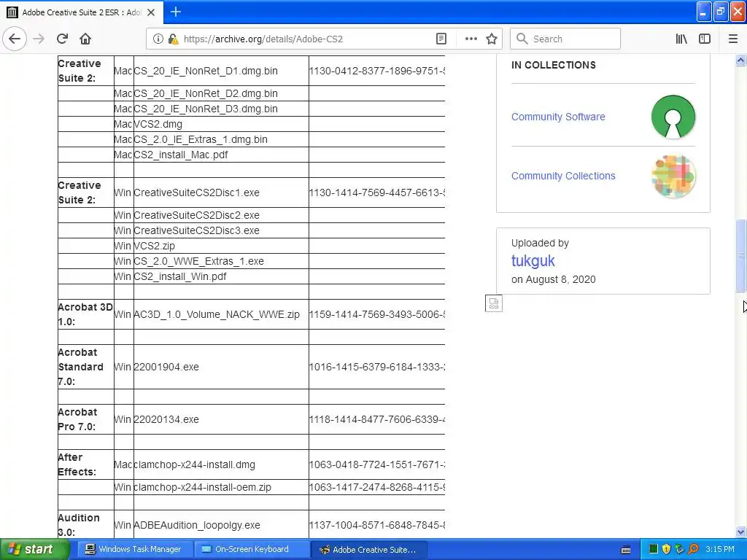This screenshot has width=747, height=560.
Task: Click the keyboard icon in taskbar
Action: [626, 550]
